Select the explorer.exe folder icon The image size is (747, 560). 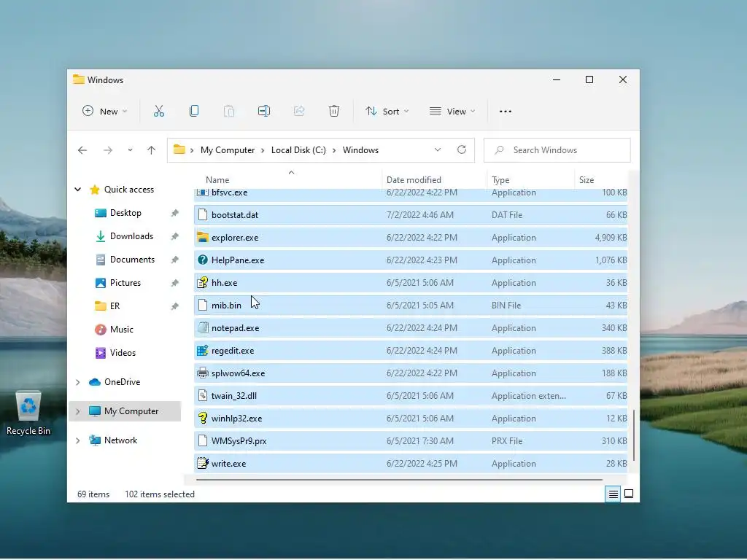coord(203,237)
